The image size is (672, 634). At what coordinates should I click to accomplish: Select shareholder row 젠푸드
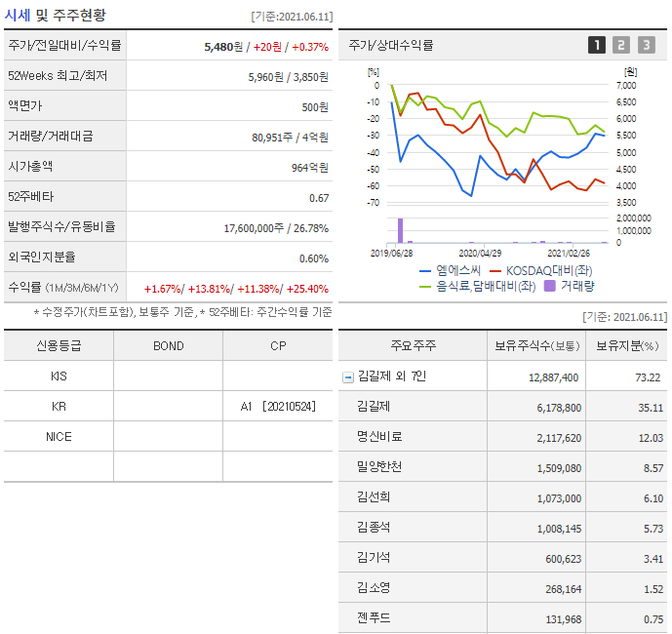502,618
